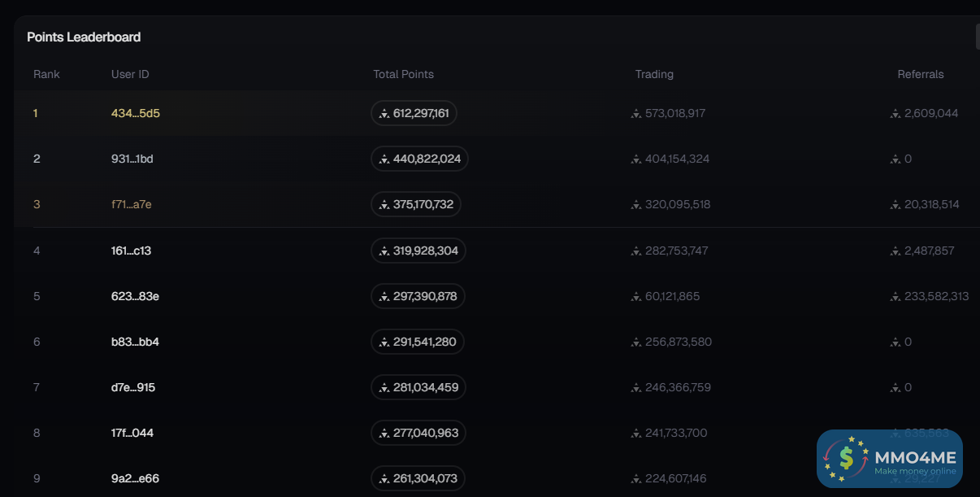
Task: Open user 434...5d5 profile
Action: pos(135,113)
